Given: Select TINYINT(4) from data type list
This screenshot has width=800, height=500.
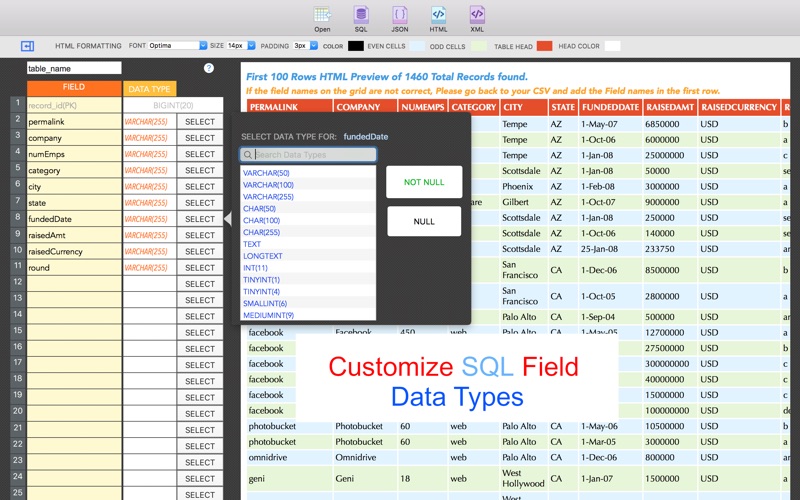Looking at the screenshot, I should click(308, 291).
